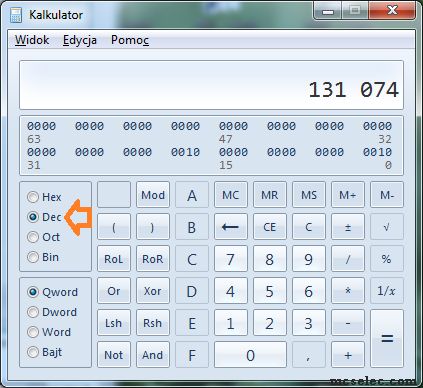Recall memory with MR
Image resolution: width=423 pixels, height=388 pixels.
[x=270, y=195]
